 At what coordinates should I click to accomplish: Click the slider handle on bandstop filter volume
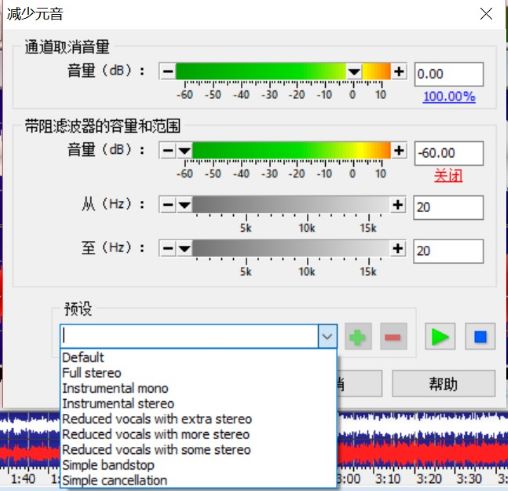(x=184, y=151)
